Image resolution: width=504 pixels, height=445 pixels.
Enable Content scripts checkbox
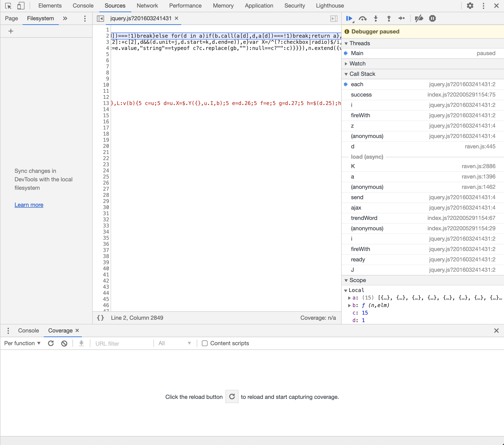(204, 343)
